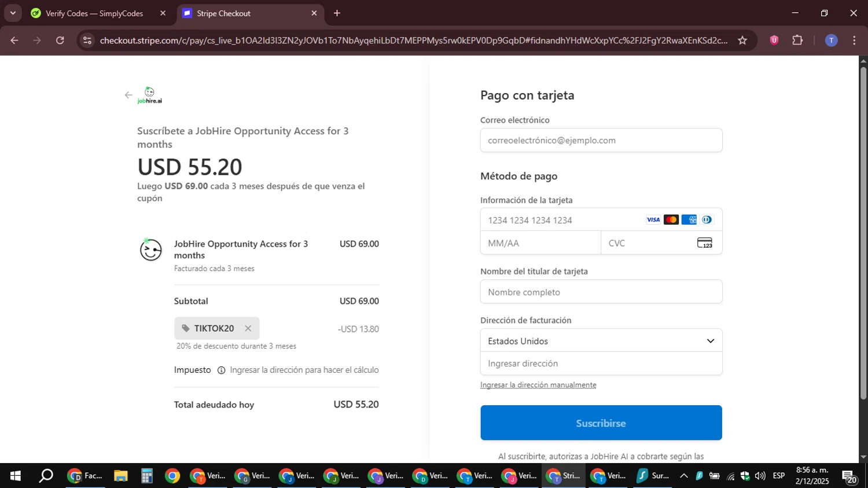This screenshot has height=488, width=868.
Task: Open the Extensions puzzle icon
Action: tap(797, 40)
